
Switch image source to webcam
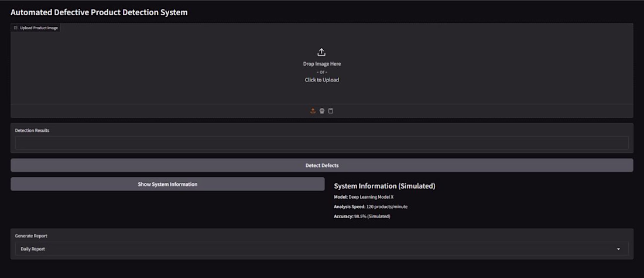[322, 111]
